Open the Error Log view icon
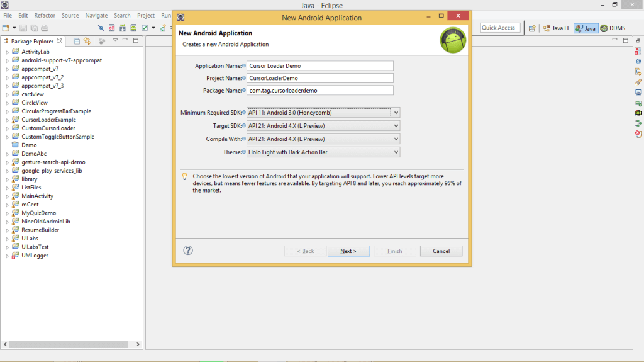Screen dimensions: 644x362 (x=638, y=133)
